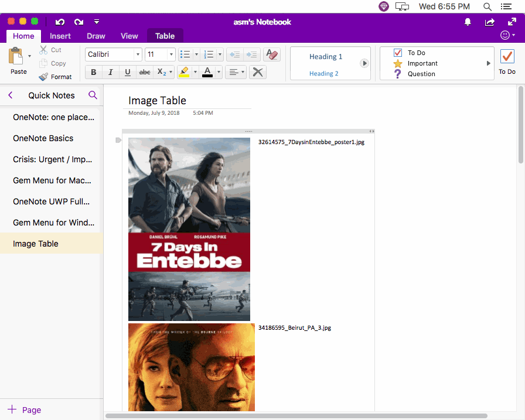This screenshot has width=525, height=420.
Task: Open macOS Notification Center list icon
Action: (x=506, y=6)
